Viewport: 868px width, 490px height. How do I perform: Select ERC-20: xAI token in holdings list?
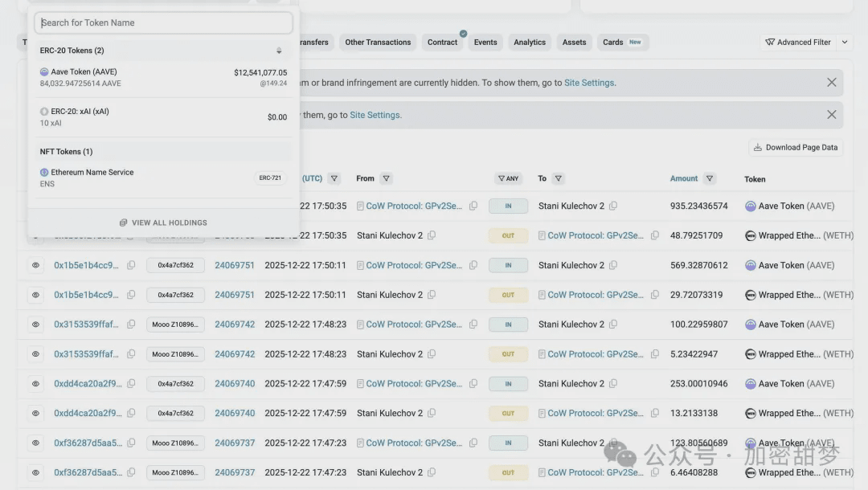coord(163,117)
